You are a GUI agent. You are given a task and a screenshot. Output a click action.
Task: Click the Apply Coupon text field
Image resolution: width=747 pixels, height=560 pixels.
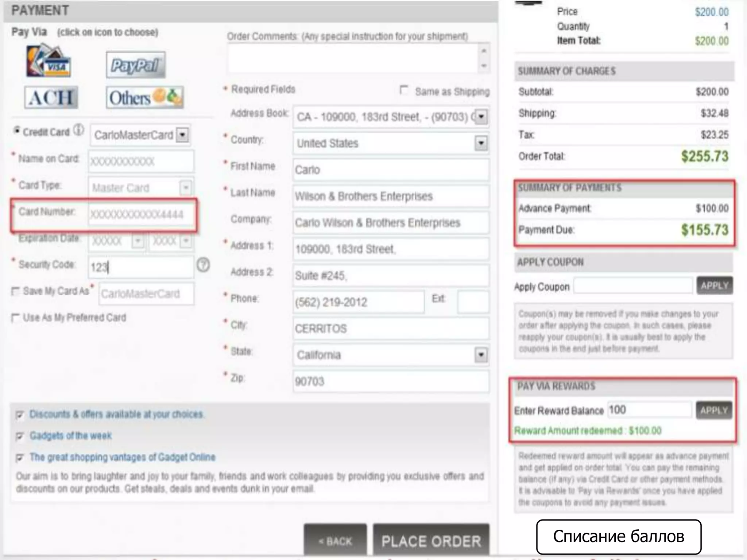coord(633,286)
